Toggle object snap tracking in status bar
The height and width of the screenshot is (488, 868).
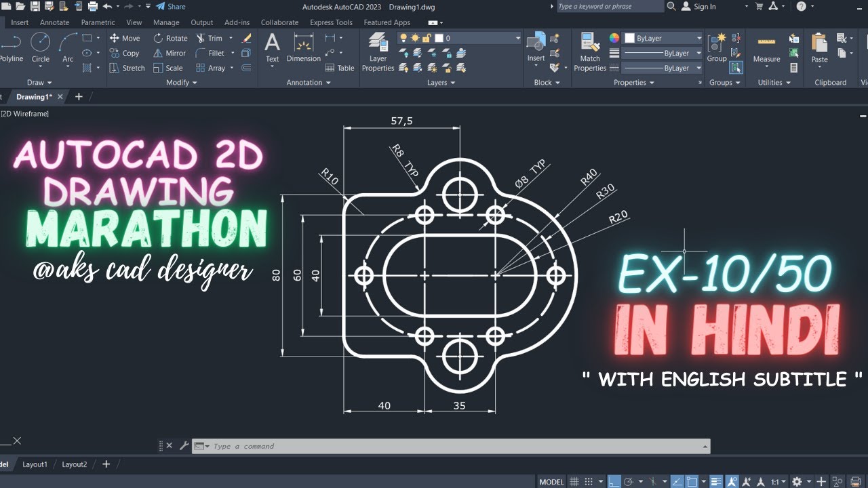677,482
